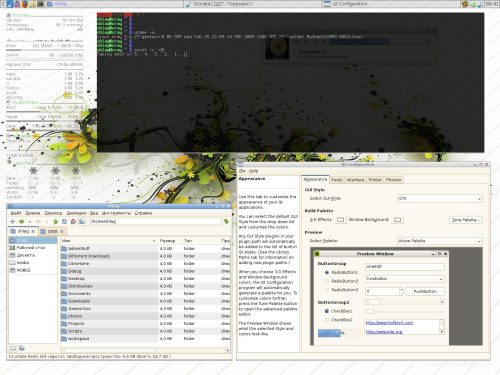Viewport: 500px width, 375px height.
Task: Open the ComboBox in Preview Window
Action: coord(405,279)
